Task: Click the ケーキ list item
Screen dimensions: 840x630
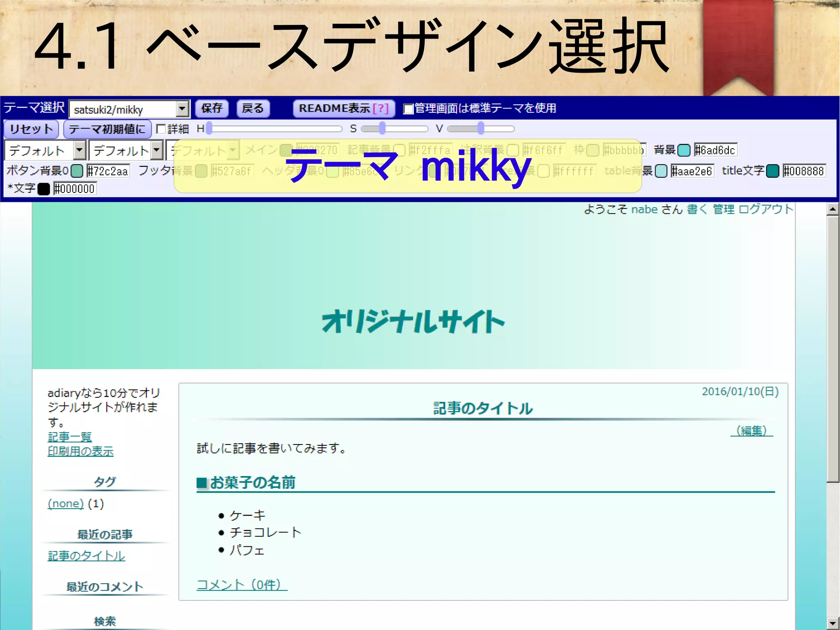Action: click(248, 515)
